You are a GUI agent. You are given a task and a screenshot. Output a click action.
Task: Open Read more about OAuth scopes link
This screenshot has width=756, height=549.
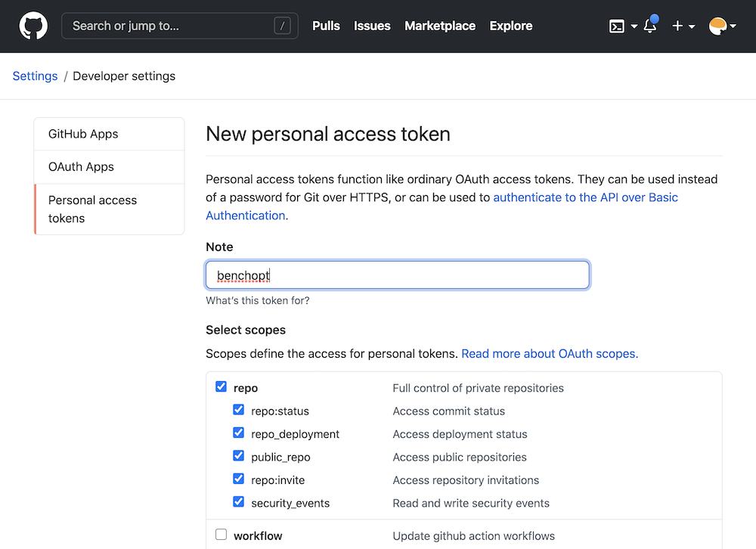point(550,354)
